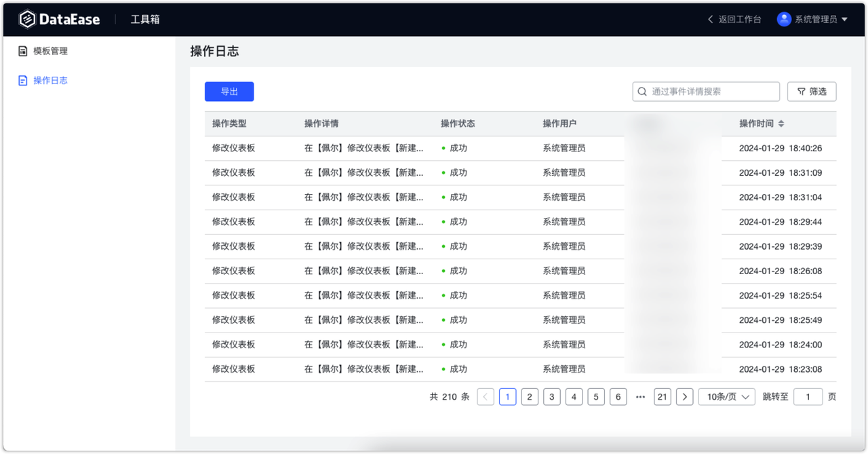
Task: Click the ellipsis in the pagination bar
Action: pos(640,396)
